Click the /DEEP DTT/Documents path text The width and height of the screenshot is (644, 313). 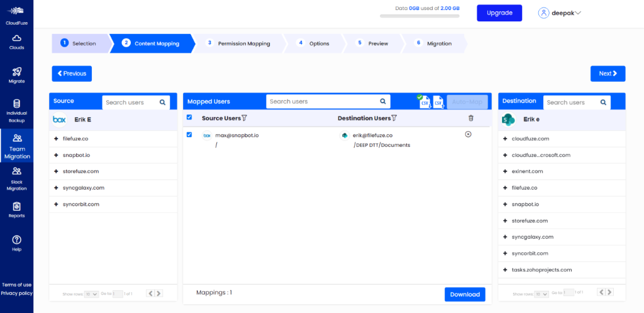pos(382,145)
